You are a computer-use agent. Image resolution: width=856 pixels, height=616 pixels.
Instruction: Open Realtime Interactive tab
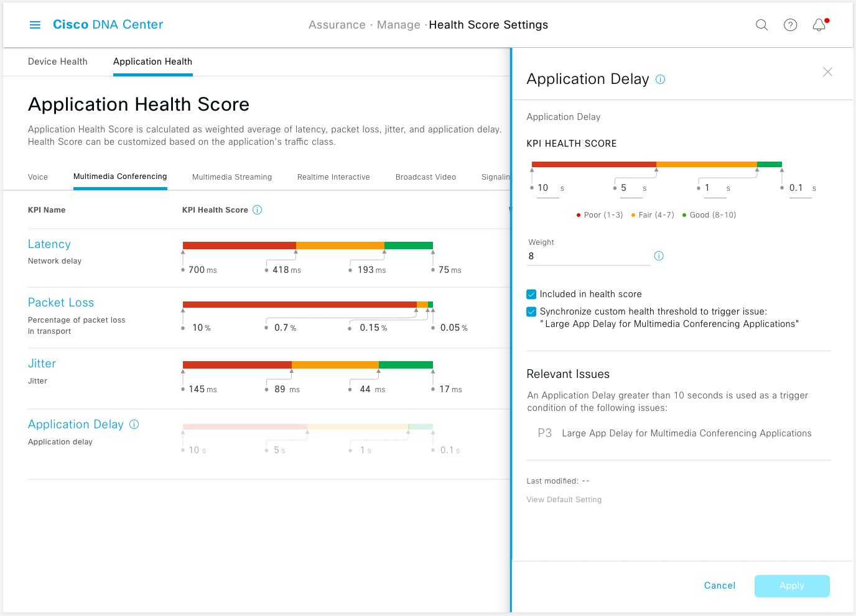point(333,177)
